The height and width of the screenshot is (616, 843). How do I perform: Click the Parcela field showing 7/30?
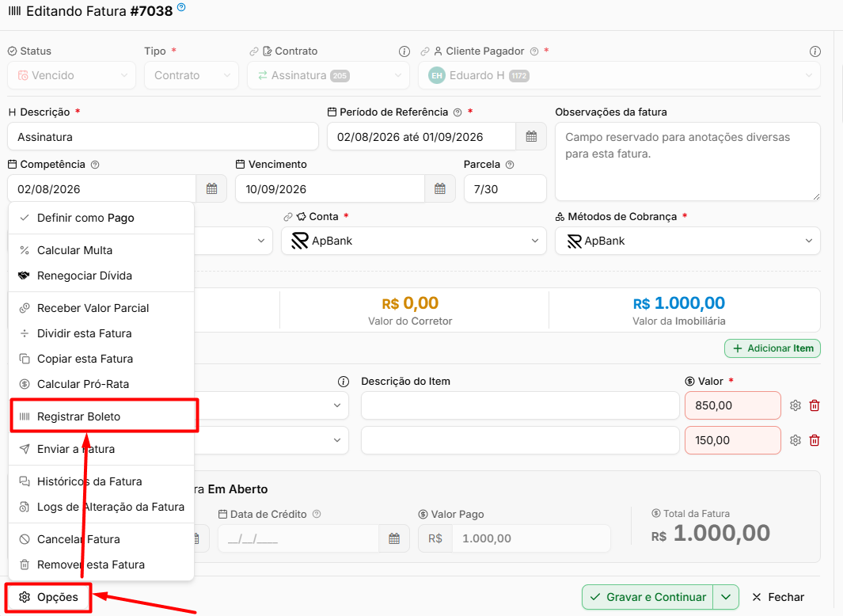coord(505,188)
